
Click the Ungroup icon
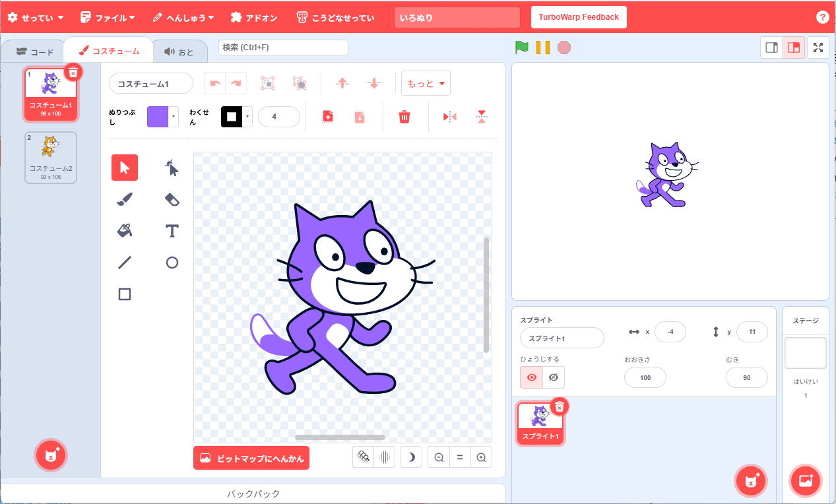(300, 83)
